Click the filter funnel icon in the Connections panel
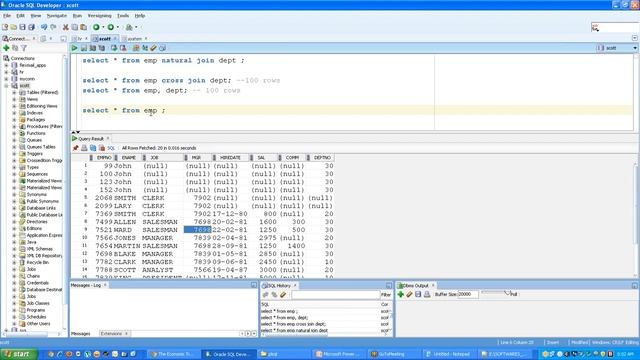Image resolution: width=640 pixels, height=360 pixels. pos(24,48)
